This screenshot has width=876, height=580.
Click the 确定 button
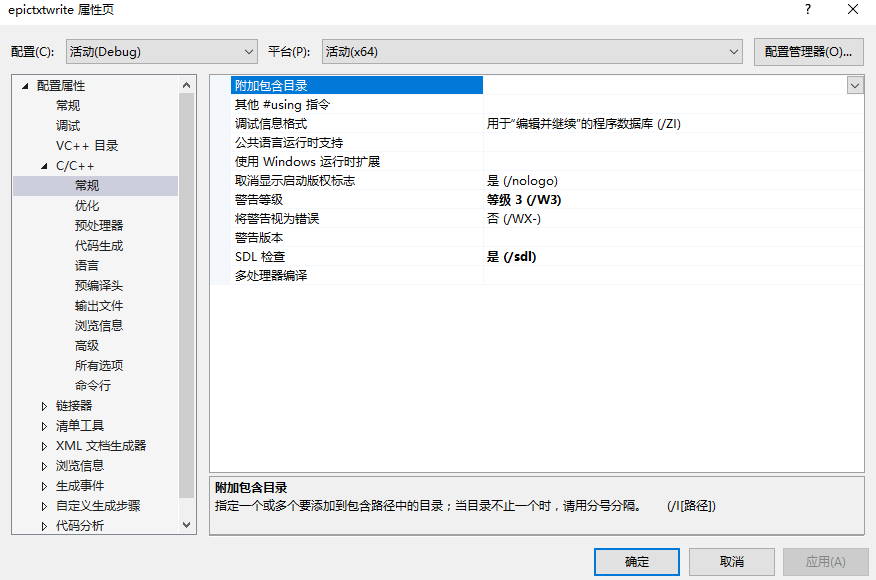(x=636, y=561)
